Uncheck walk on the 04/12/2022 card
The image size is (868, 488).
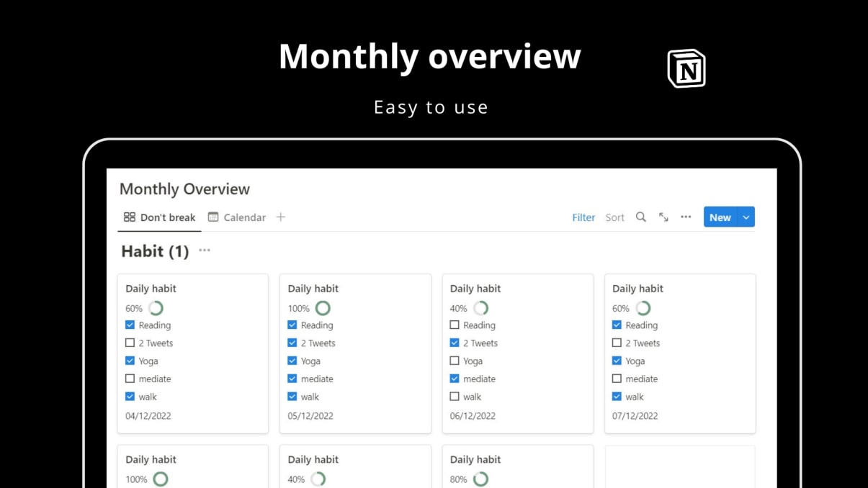click(130, 396)
